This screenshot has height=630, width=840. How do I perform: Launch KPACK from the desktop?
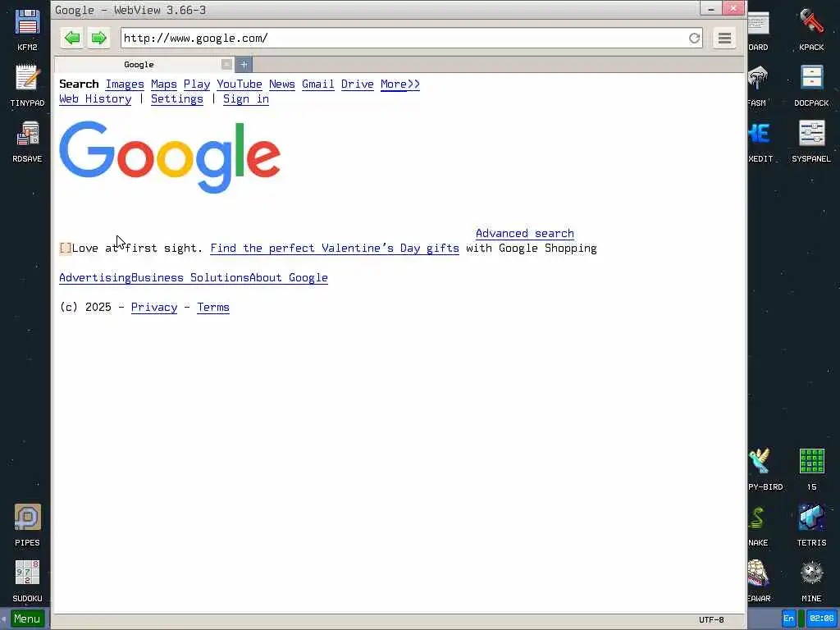(x=811, y=30)
